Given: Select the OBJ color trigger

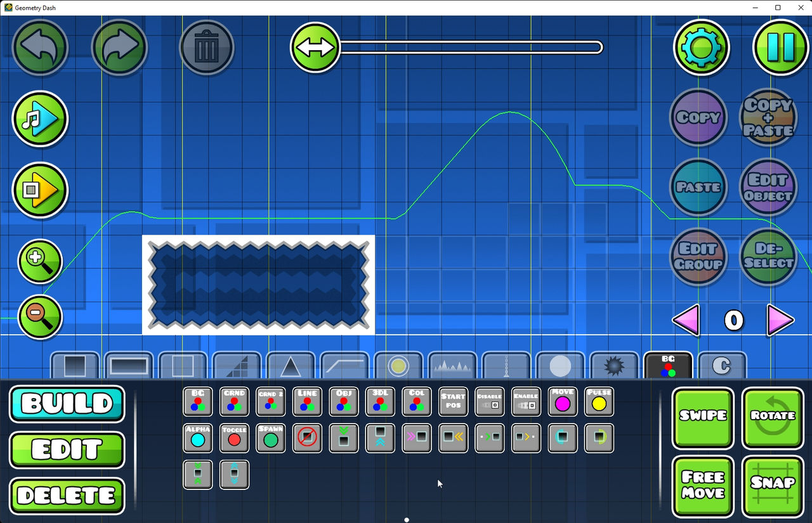Looking at the screenshot, I should tap(344, 401).
